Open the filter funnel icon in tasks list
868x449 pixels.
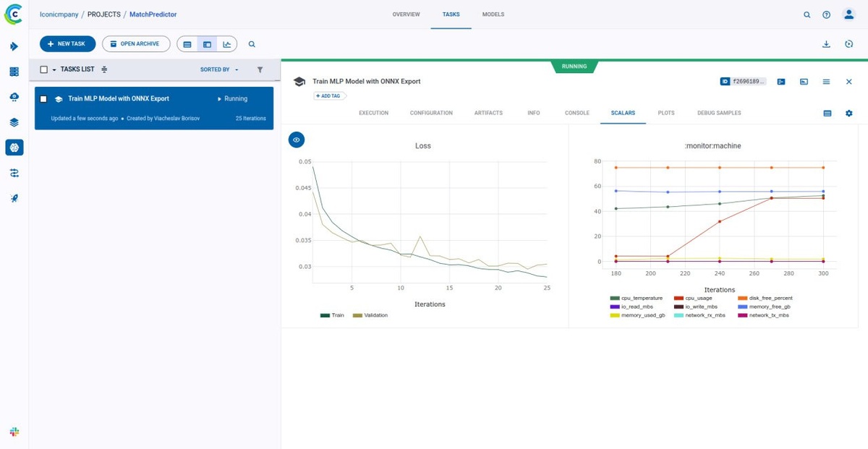(260, 69)
